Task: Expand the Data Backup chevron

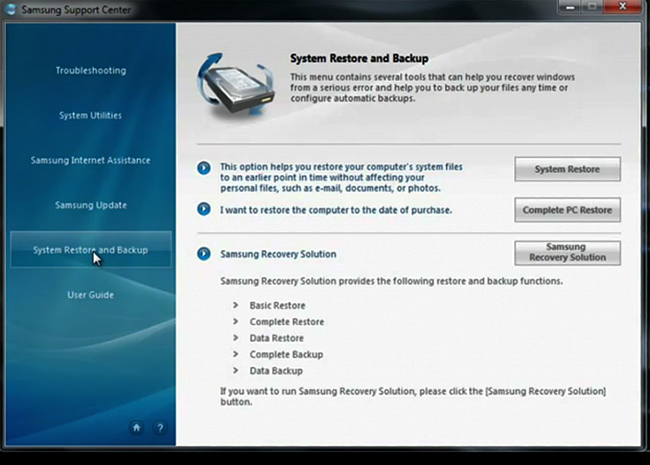Action: [x=235, y=370]
